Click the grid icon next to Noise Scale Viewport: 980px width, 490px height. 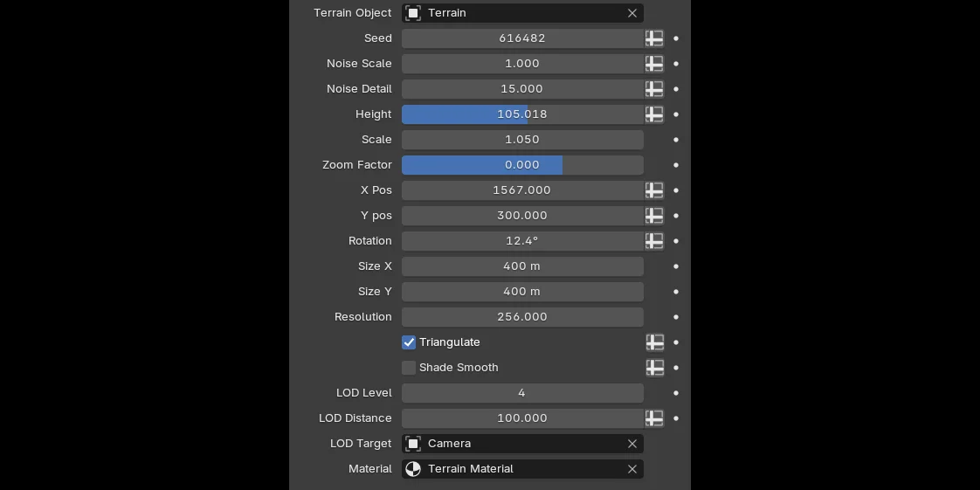click(x=654, y=64)
